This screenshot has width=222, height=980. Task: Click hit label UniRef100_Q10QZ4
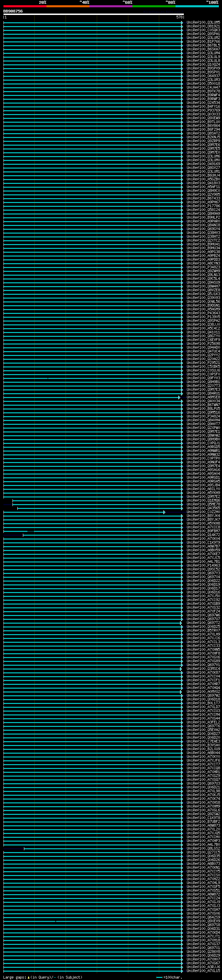tap(203, 65)
